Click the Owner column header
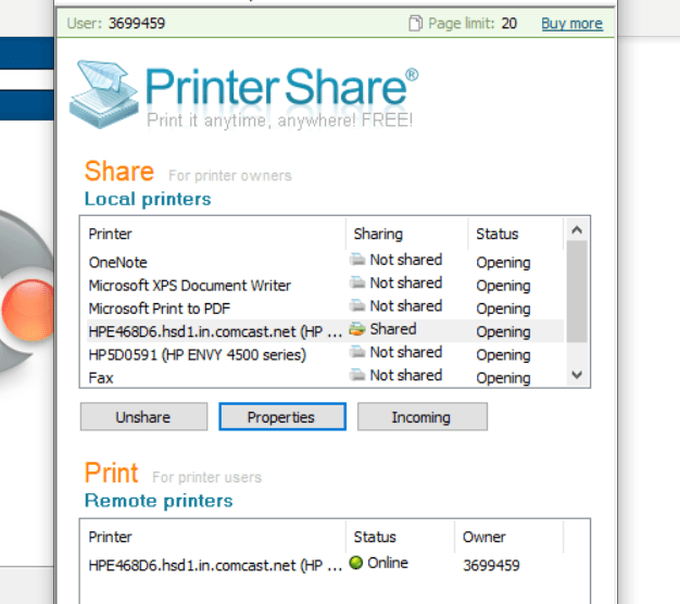 click(x=509, y=537)
